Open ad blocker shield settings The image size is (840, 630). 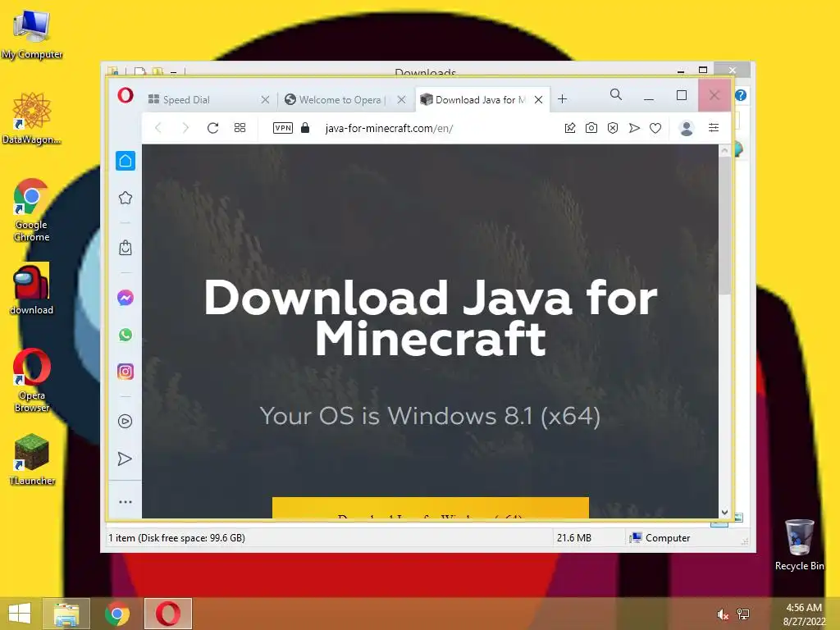tap(613, 128)
